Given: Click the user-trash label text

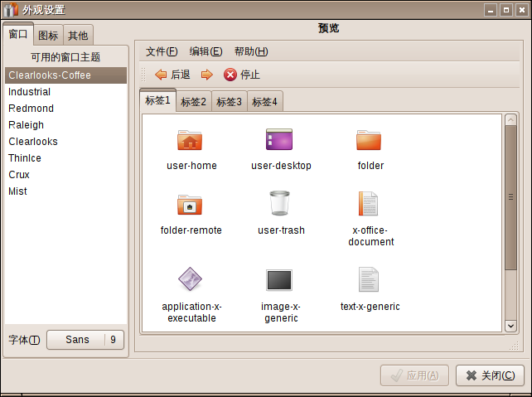Looking at the screenshot, I should pyautogui.click(x=281, y=230).
